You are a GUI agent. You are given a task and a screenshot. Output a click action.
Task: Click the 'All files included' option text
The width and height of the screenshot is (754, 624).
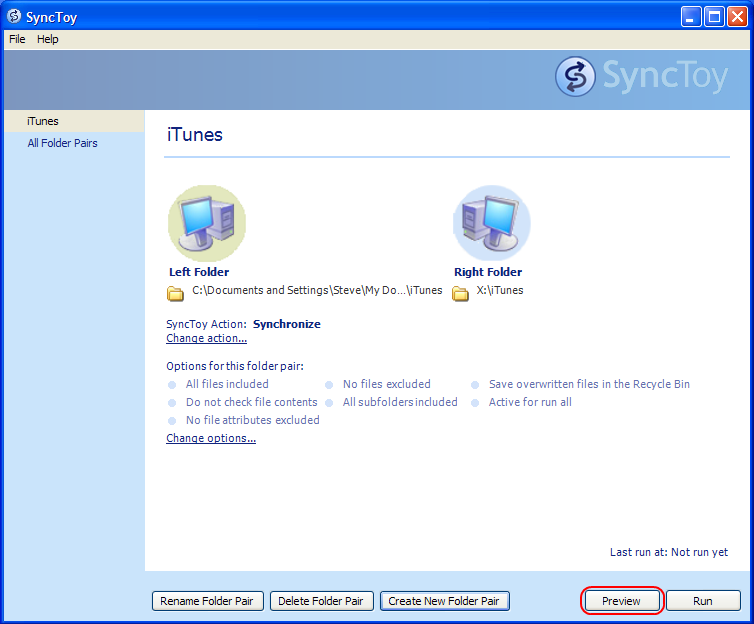(227, 384)
